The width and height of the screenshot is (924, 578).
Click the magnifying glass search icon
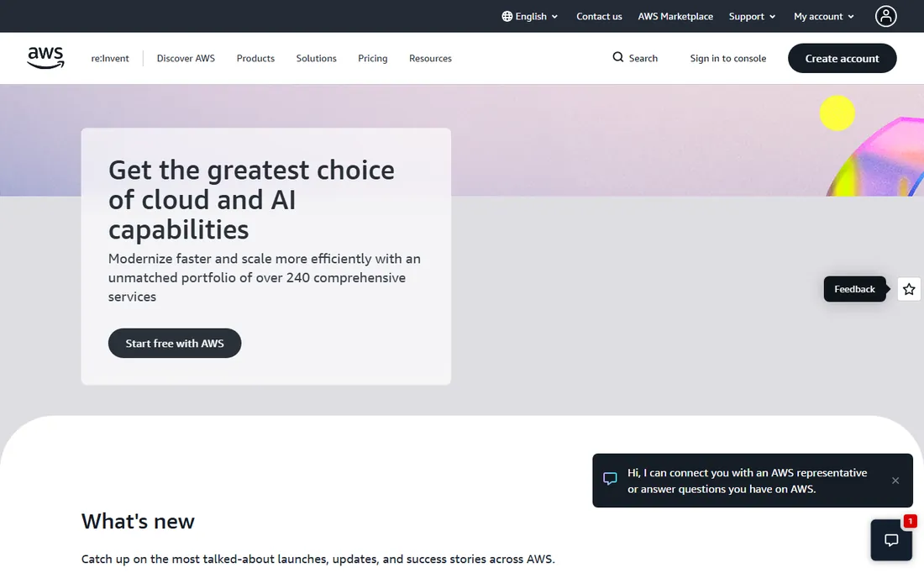coord(617,57)
